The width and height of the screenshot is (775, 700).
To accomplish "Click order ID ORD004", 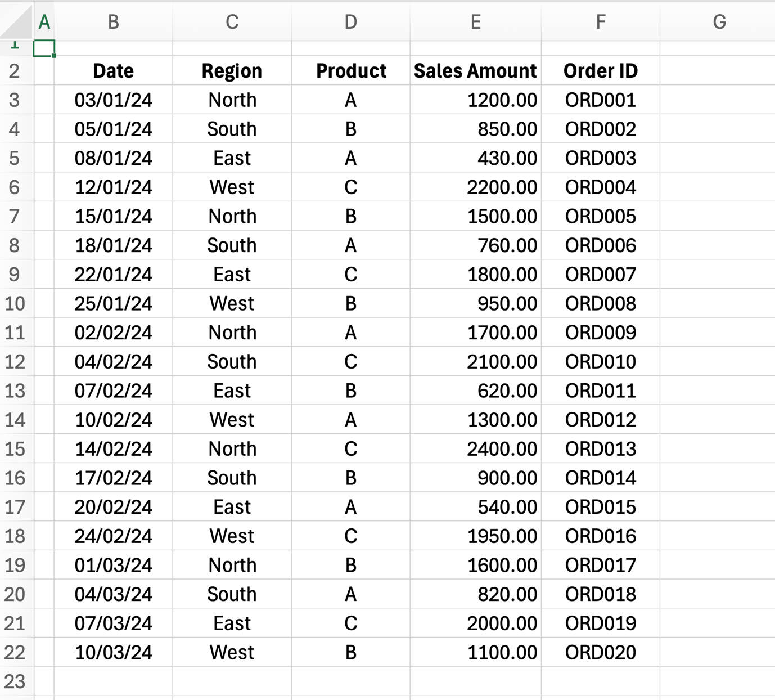I will tap(600, 187).
